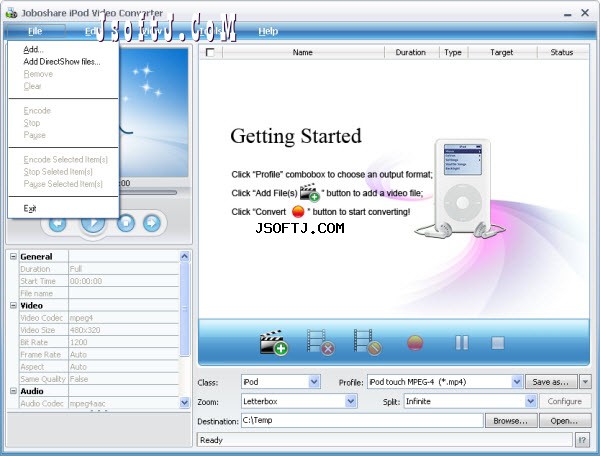
Task: Click the properties panel scrollbar thumb
Action: coord(184,309)
